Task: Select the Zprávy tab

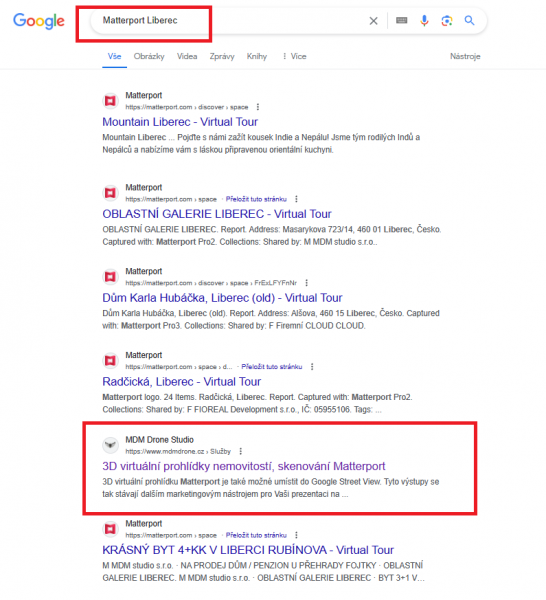Action: [222, 56]
